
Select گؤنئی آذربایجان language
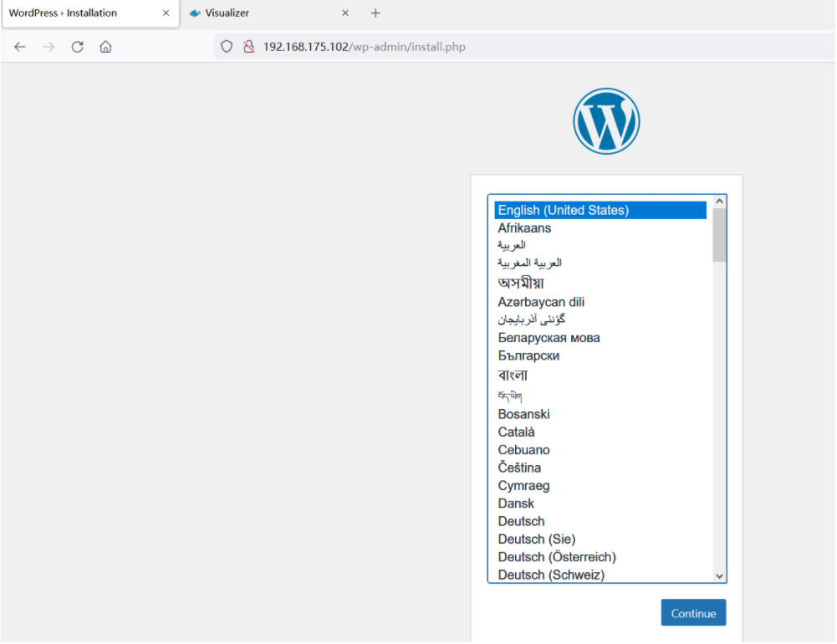coord(600,319)
